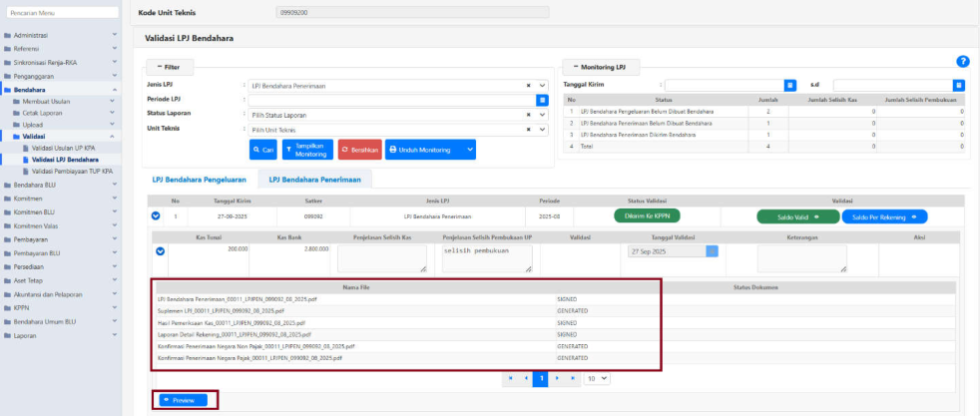The image size is (980, 416).
Task: Open the Status Laporan dropdown
Action: [x=542, y=115]
